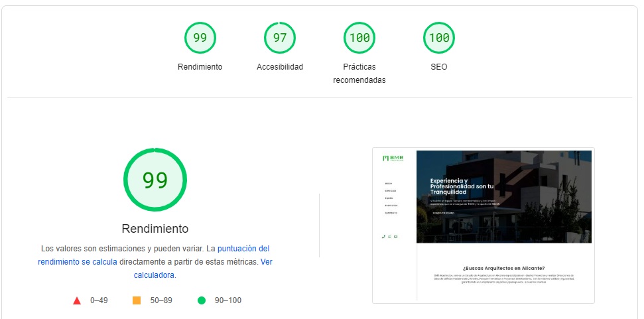
Task: Select the Accesibilidad 97 score gauge
Action: pos(279,38)
